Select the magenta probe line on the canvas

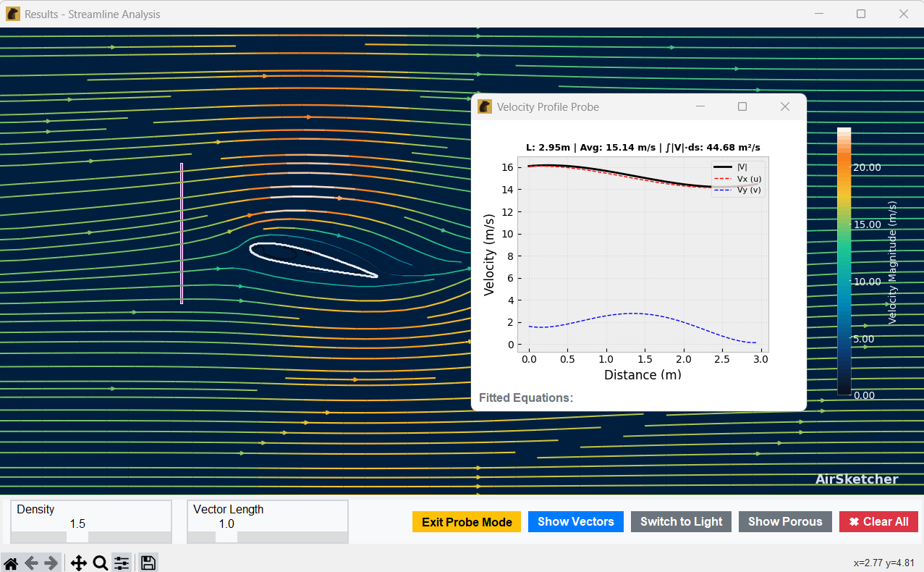181,232
